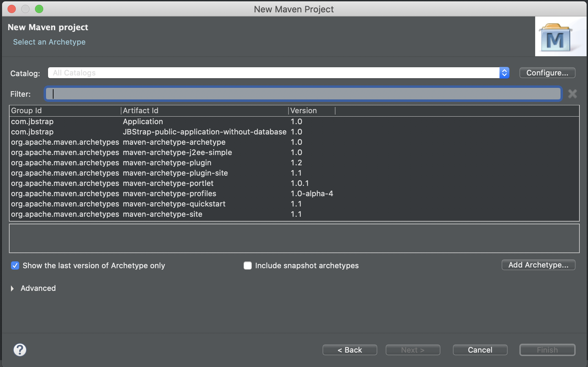Click version 1.0-alpha-4 cell
Screen dimensions: 588x367
312,193
